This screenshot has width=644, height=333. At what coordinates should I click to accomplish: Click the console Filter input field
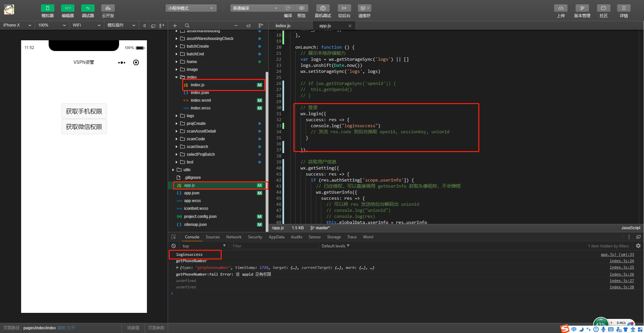tap(275, 246)
